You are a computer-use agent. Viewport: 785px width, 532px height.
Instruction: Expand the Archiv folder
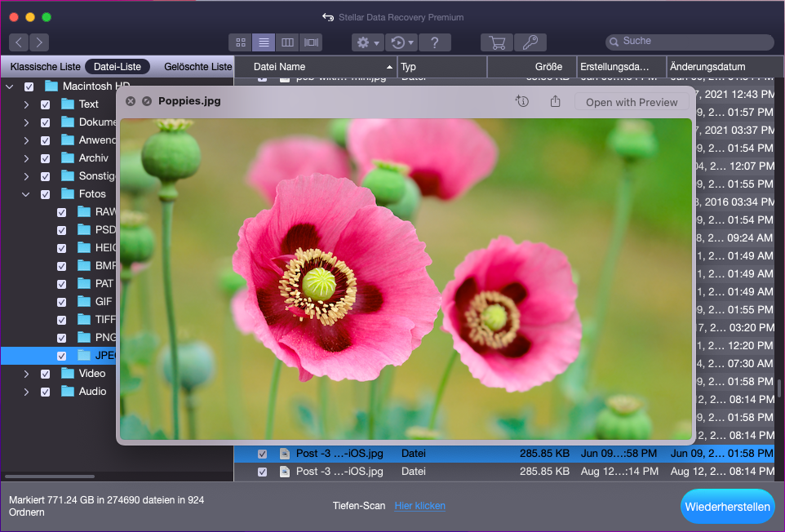pos(26,158)
